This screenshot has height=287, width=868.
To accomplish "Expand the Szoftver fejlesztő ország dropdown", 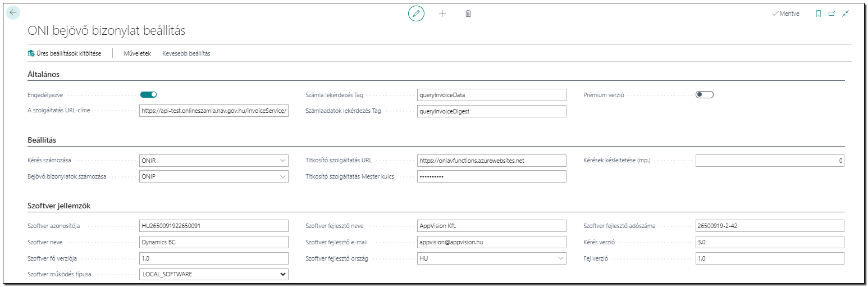I will click(x=560, y=258).
